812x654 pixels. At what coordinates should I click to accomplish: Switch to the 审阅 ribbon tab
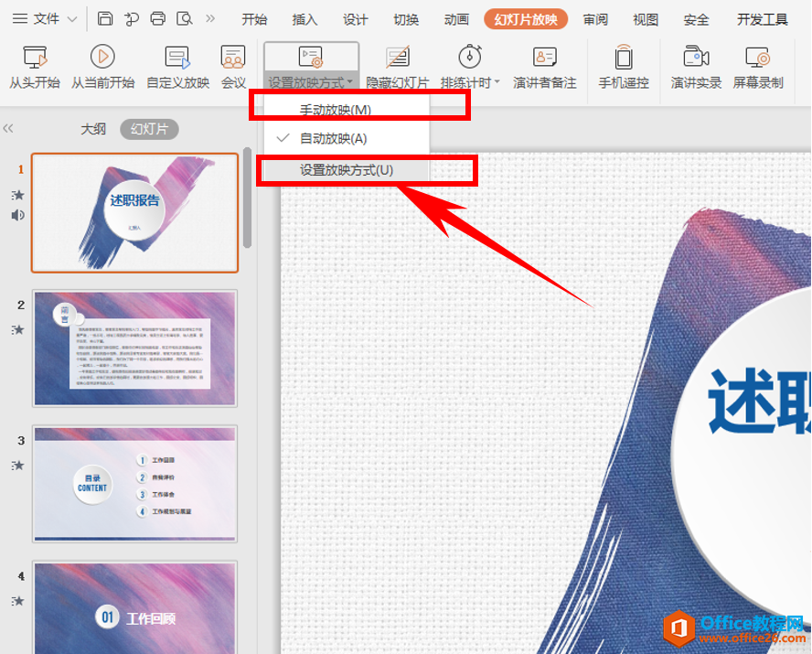(595, 20)
